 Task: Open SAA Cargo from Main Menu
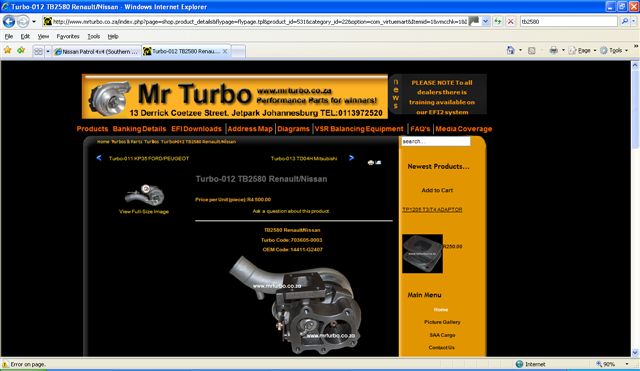[x=442, y=335]
